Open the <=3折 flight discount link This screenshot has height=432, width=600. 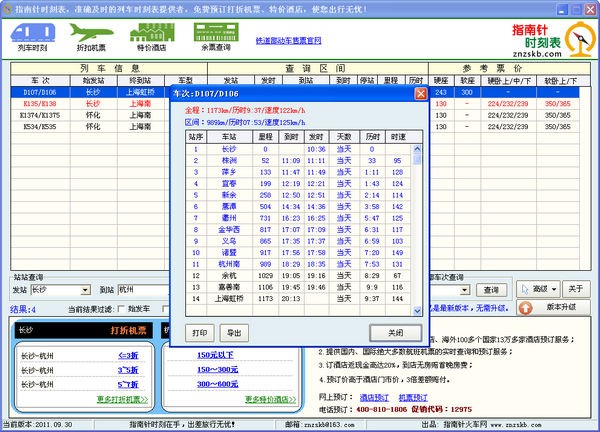[x=128, y=356]
